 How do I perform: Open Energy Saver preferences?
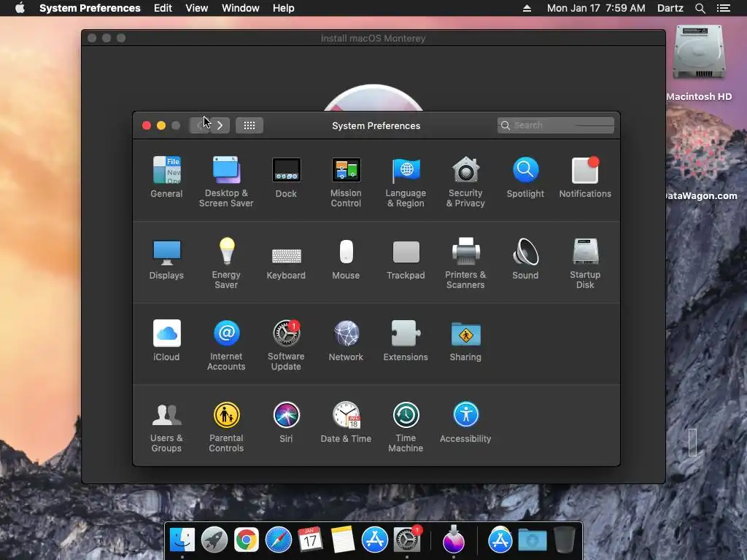click(x=226, y=263)
